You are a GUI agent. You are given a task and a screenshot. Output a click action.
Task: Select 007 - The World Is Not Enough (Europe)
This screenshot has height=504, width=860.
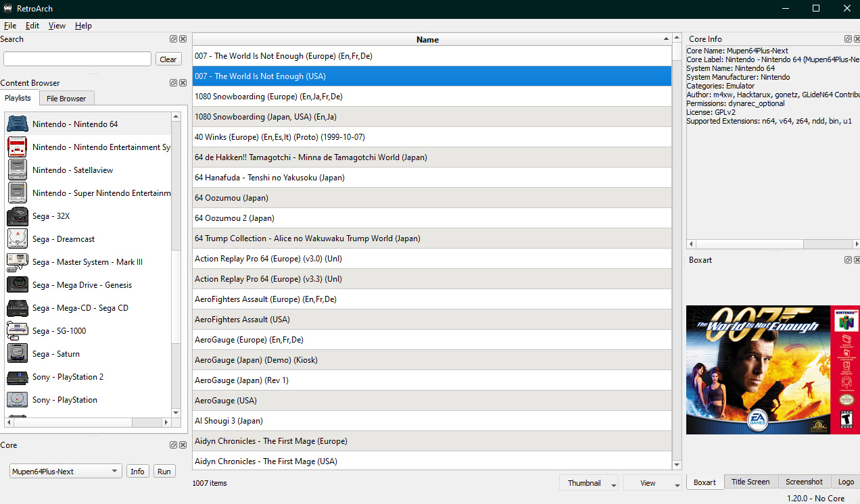coord(432,56)
